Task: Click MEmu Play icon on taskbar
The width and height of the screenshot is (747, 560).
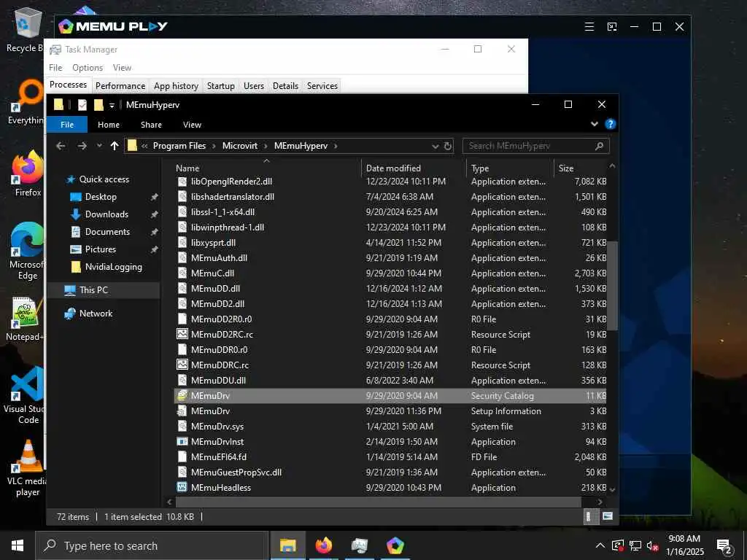Action: point(395,545)
